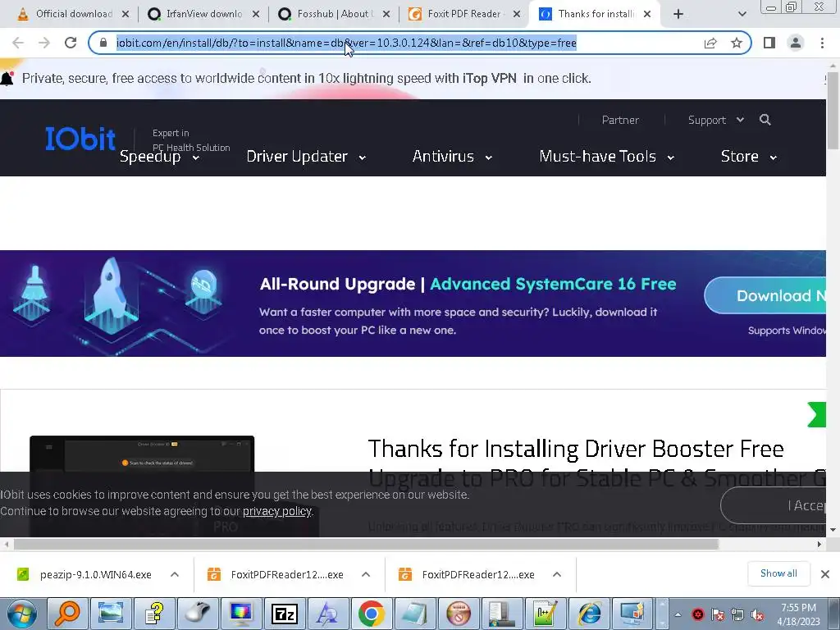Share this page via address bar icon
840x630 pixels.
coord(710,43)
